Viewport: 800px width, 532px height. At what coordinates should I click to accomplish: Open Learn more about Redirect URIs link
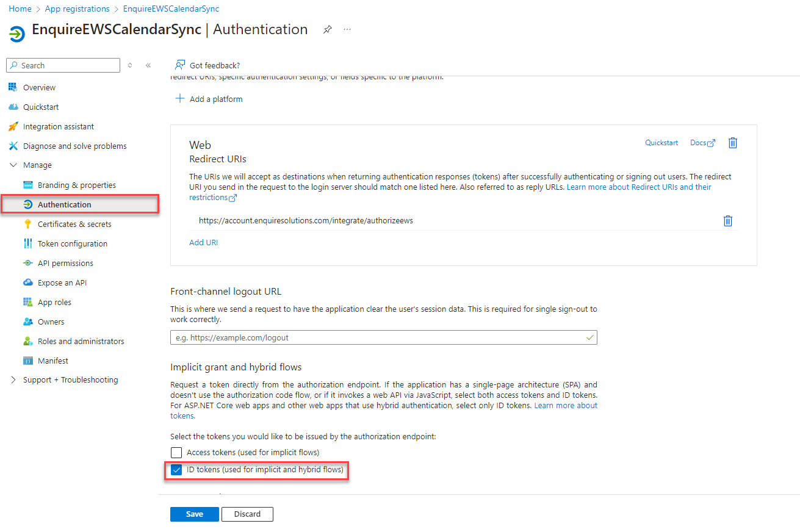coord(639,187)
